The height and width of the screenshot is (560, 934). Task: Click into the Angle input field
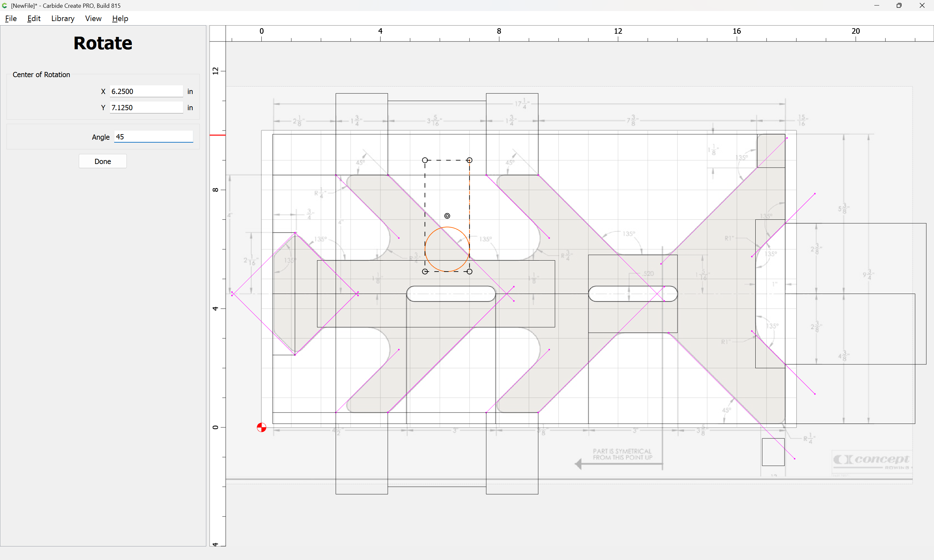point(154,137)
